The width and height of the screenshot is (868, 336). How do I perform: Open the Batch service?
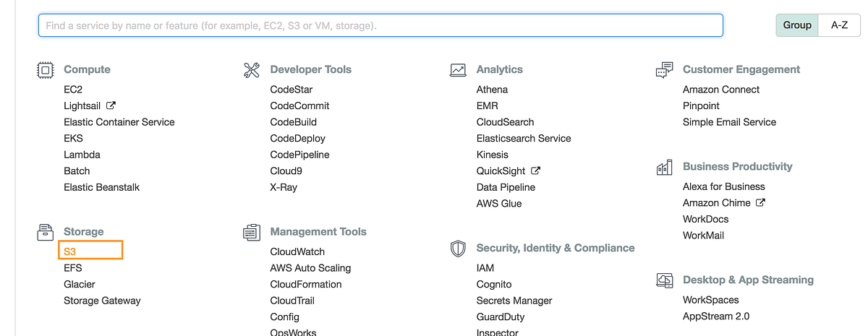pos(77,171)
